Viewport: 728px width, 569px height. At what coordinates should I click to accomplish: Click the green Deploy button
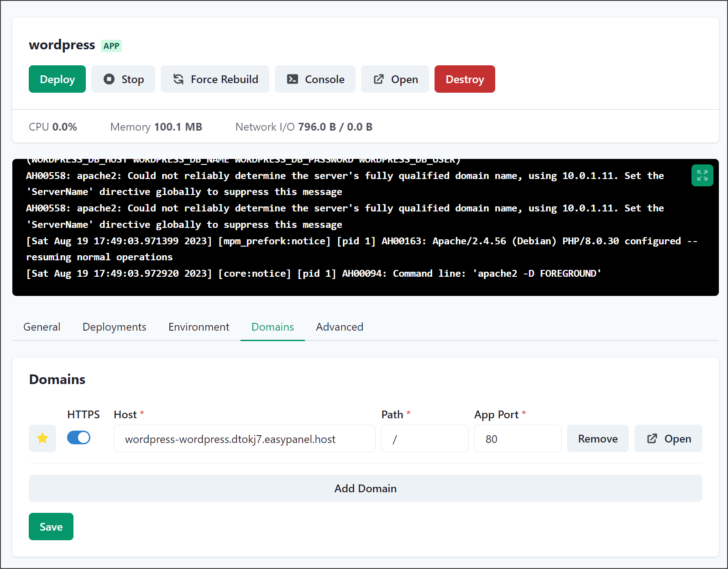coord(57,79)
